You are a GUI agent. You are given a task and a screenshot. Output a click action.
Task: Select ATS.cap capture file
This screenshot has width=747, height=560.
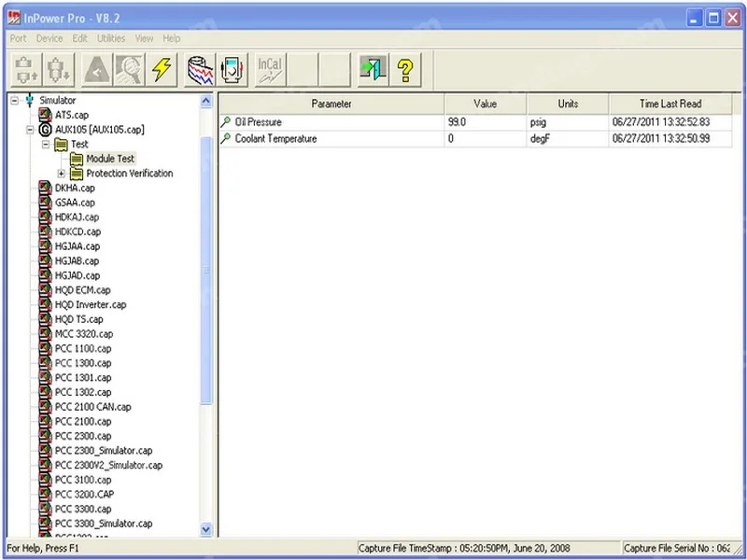pyautogui.click(x=72, y=115)
